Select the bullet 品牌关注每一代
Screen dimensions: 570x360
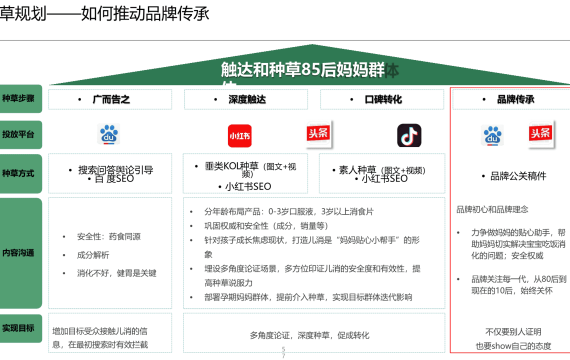point(519,285)
